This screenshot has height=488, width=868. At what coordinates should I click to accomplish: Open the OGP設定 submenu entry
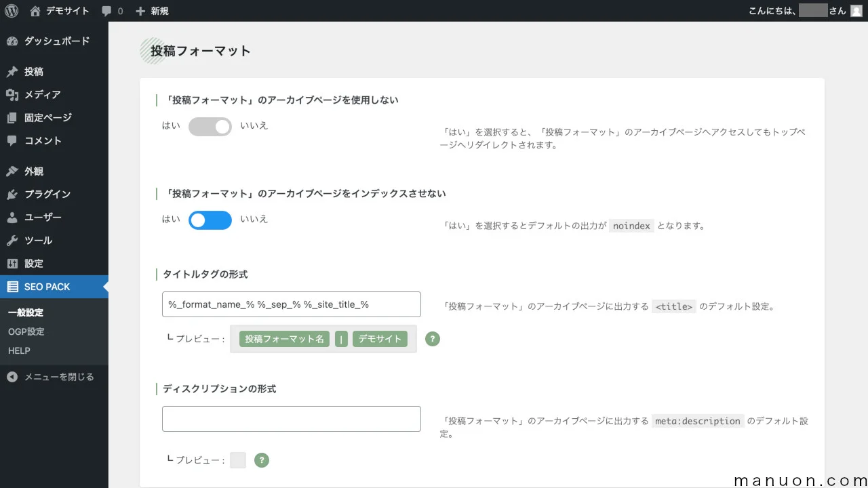tap(27, 331)
